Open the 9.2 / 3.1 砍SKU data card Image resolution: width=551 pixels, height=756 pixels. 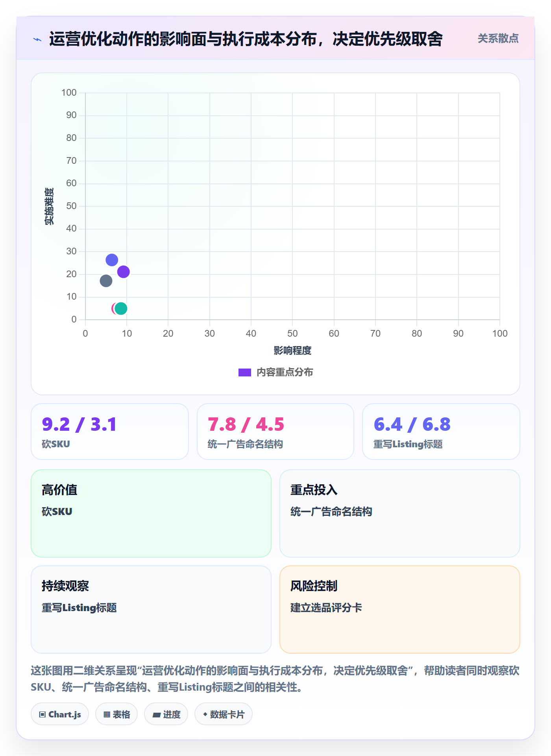[x=110, y=432]
